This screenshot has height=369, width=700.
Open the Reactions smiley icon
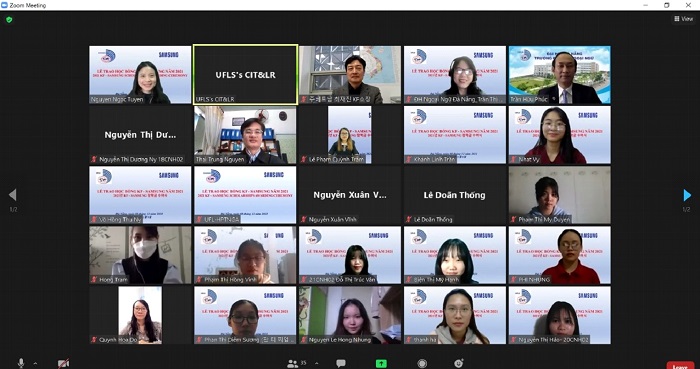(x=458, y=363)
